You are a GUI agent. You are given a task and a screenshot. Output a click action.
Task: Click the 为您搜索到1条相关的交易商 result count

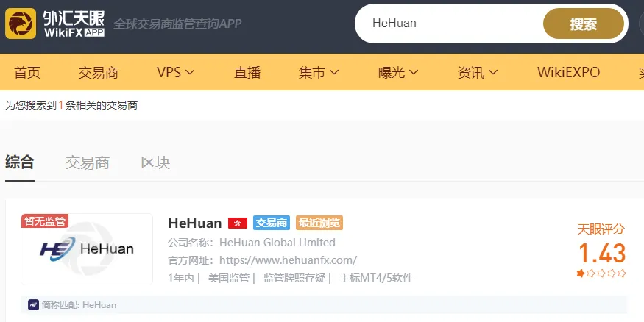click(71, 105)
